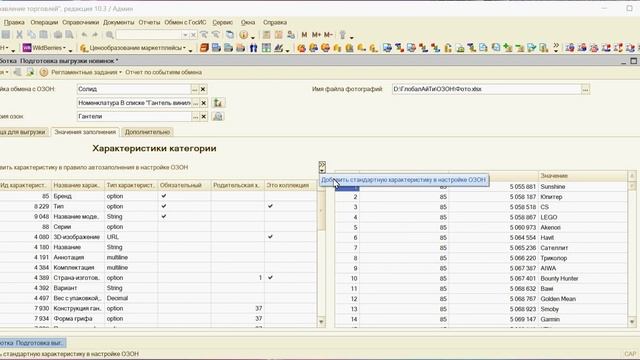This screenshot has height=360, width=640.
Task: Click the Print icon in the toolbar
Action: [x=58, y=35]
